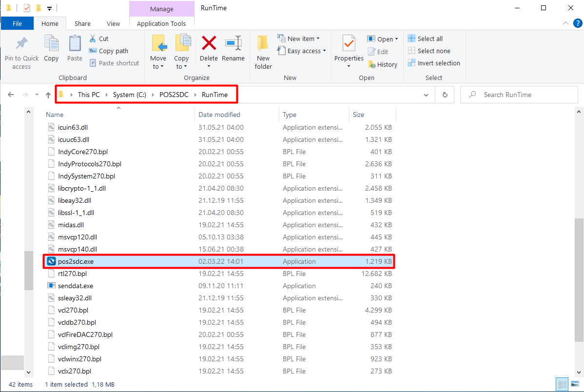
Task: Click Paste shortcut option
Action: pyautogui.click(x=115, y=63)
